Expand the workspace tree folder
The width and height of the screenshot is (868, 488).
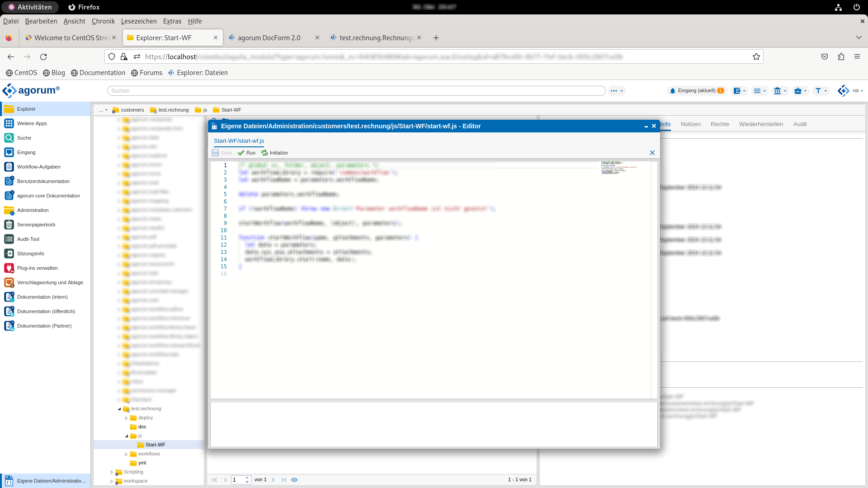[112, 481]
